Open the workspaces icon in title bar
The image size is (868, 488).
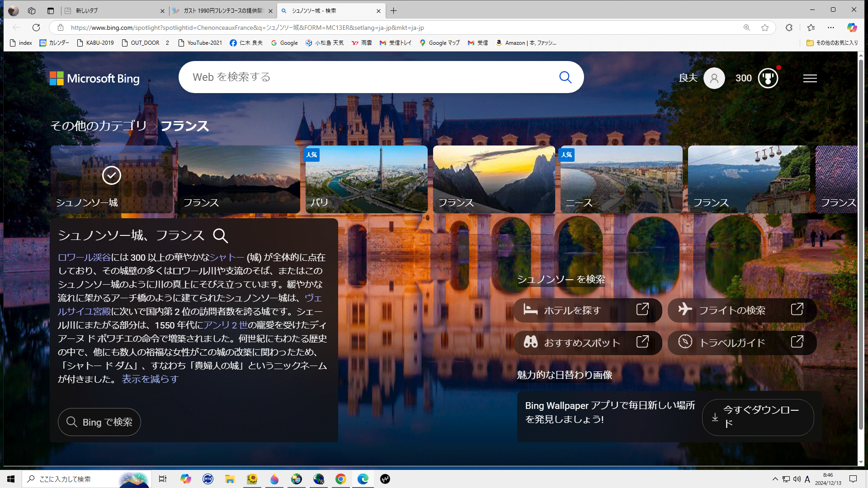coord(32,10)
